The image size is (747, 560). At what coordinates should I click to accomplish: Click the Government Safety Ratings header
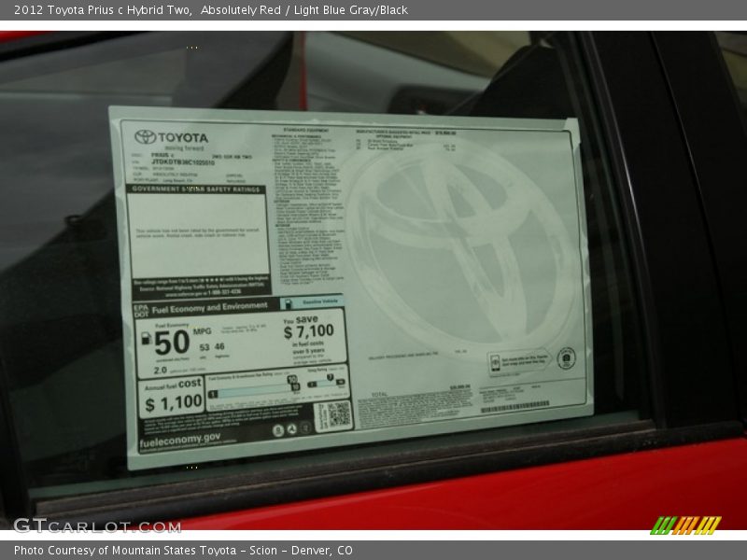pos(195,189)
